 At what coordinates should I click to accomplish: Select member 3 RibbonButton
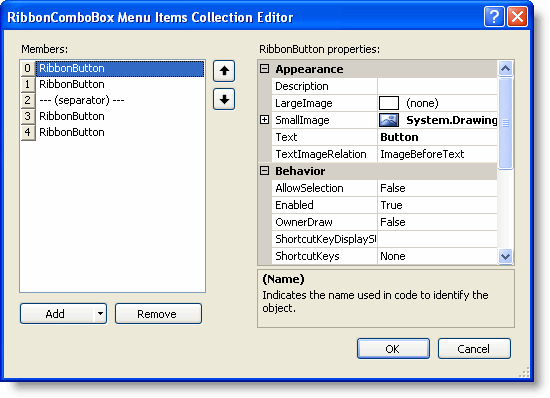tap(120, 116)
